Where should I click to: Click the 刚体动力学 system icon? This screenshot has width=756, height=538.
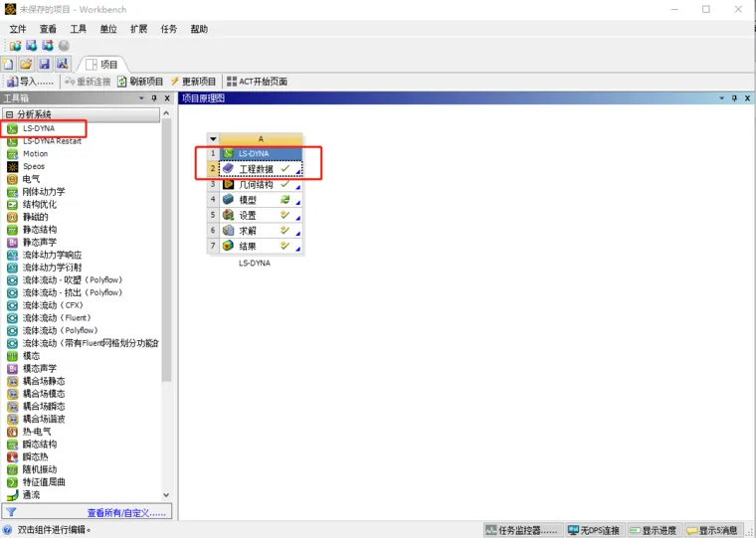tap(13, 192)
